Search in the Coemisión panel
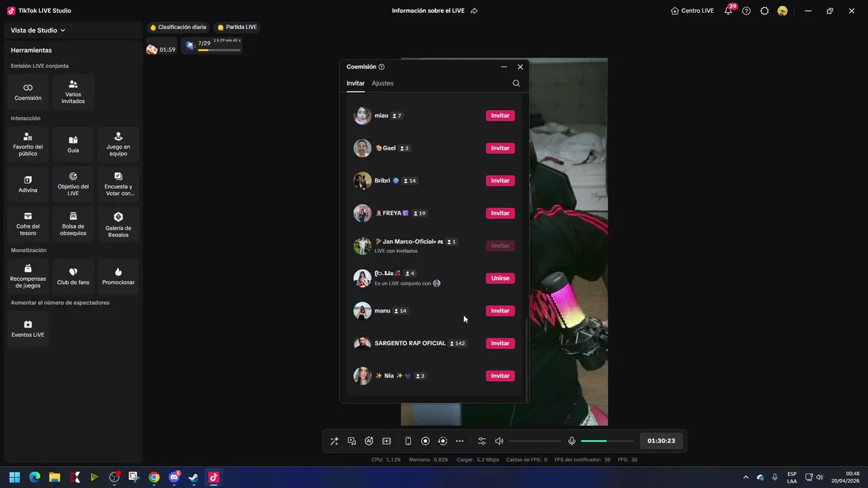Screen dimensions: 868x488 point(516,83)
